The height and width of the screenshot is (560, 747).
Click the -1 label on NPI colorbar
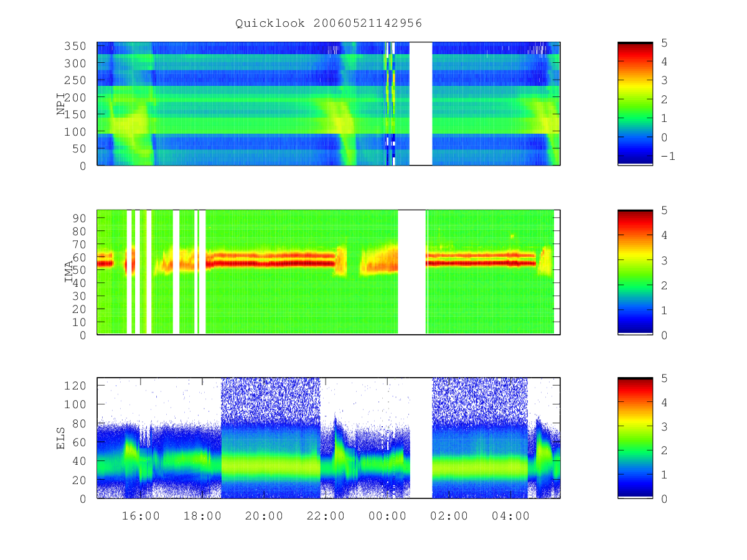[x=667, y=156]
